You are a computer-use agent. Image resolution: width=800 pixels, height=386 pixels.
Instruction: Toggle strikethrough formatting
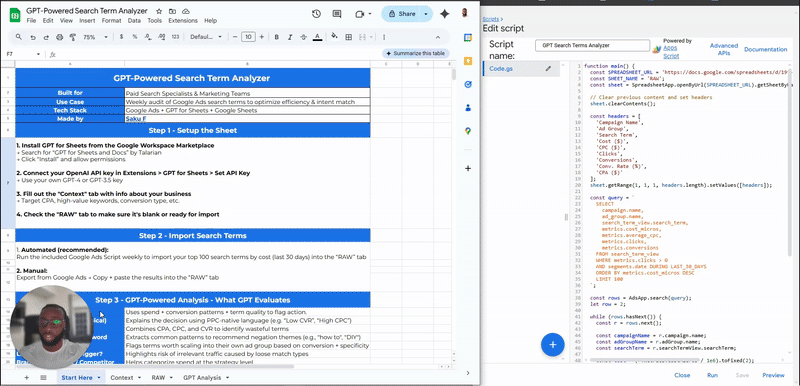304,37
